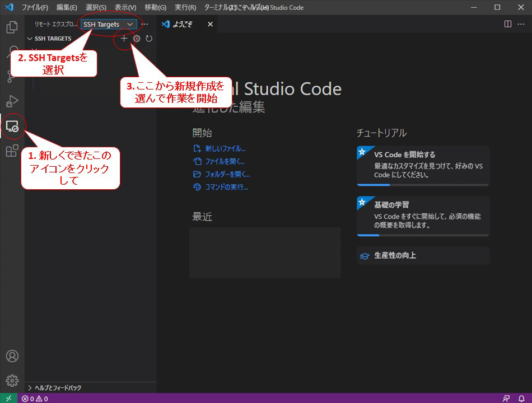This screenshot has height=403, width=532.
Task: Click the gear to configure SSH hosts
Action: pos(136,39)
